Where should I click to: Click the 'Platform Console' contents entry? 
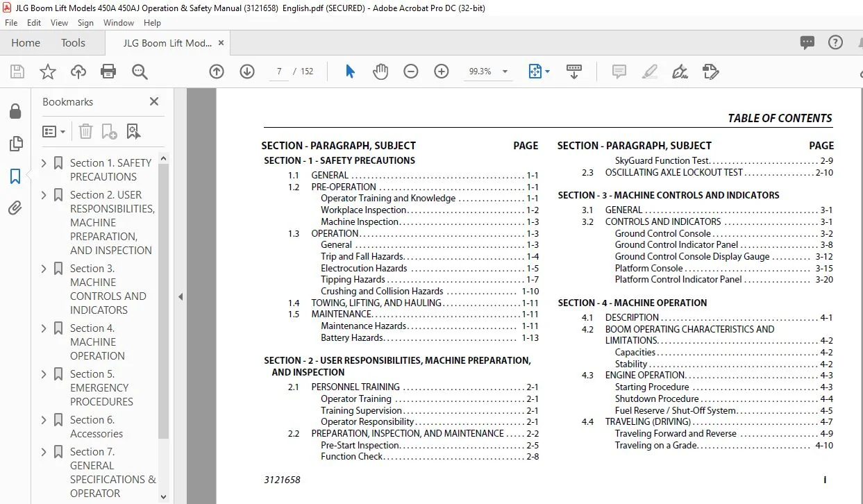[x=648, y=268]
